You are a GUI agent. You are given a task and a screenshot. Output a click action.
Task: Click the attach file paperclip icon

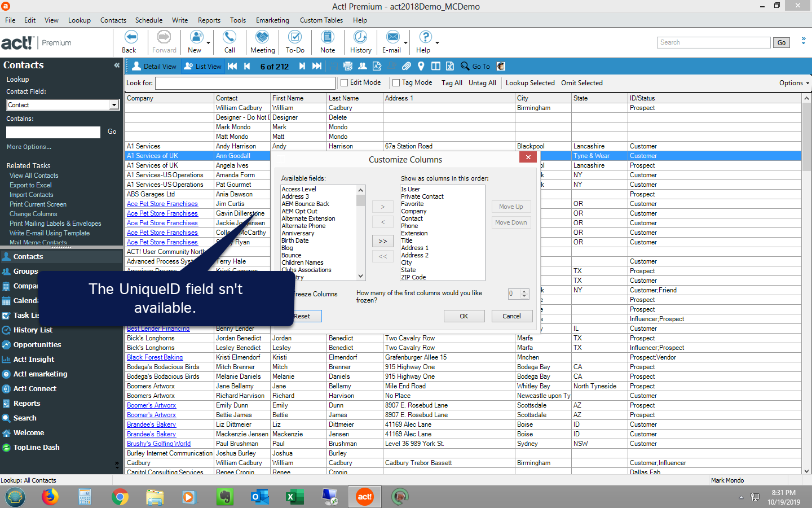pyautogui.click(x=407, y=66)
